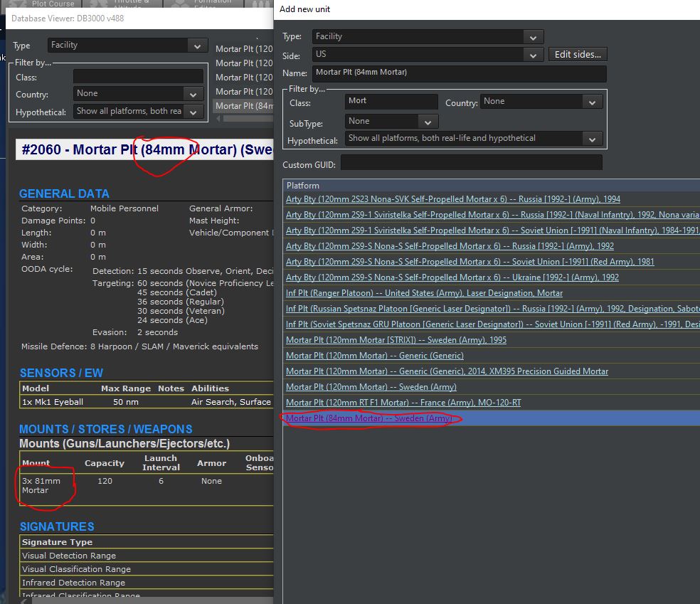Click the Abilities column header
700x604 pixels.
click(x=210, y=388)
